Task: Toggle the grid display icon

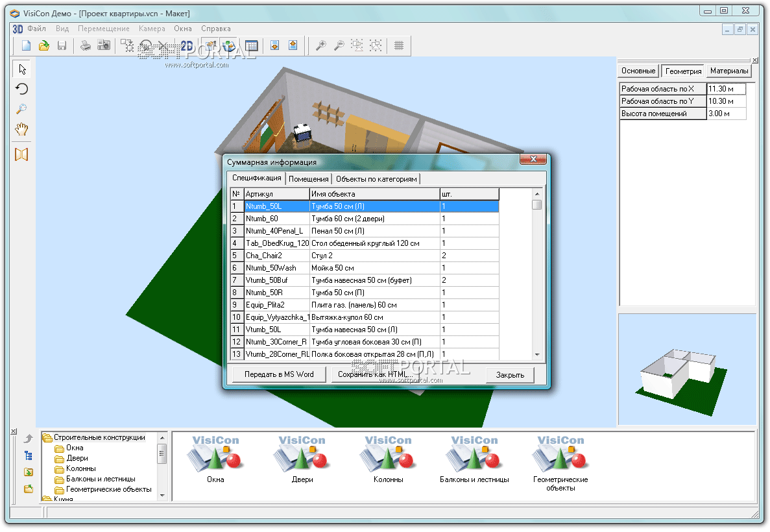Action: pos(399,45)
